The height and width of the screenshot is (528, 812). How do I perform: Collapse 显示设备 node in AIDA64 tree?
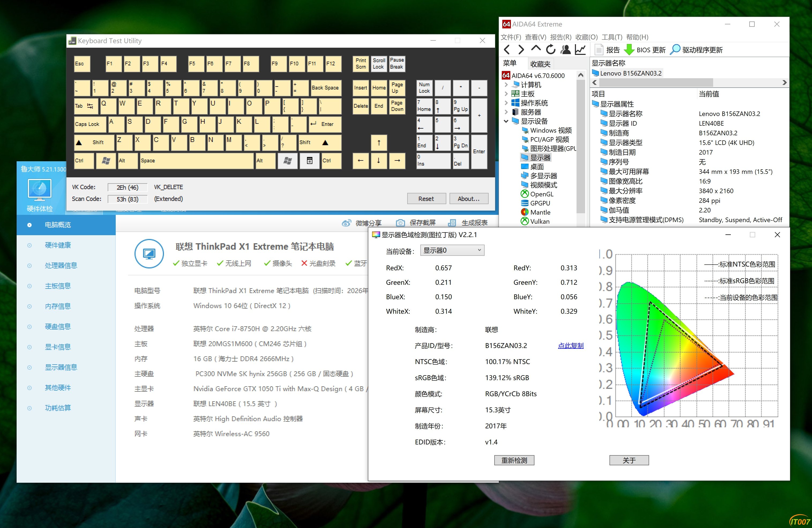[x=506, y=121]
